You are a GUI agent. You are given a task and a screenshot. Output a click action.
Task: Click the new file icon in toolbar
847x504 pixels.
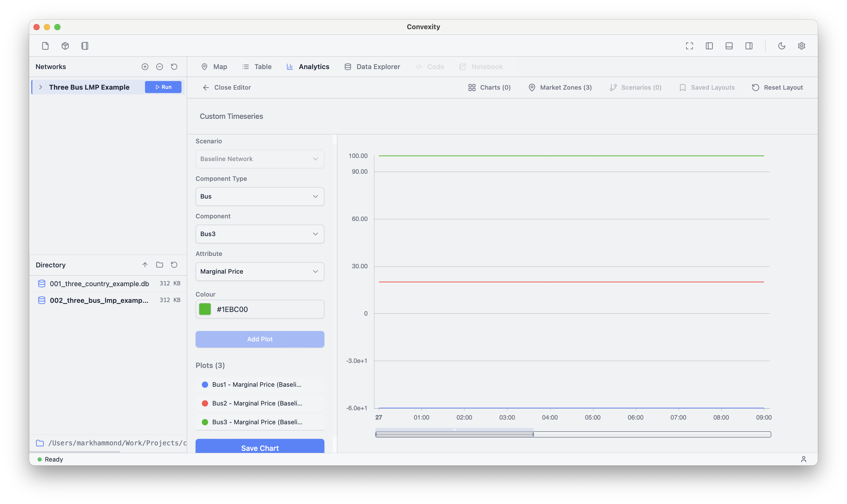[x=45, y=46]
